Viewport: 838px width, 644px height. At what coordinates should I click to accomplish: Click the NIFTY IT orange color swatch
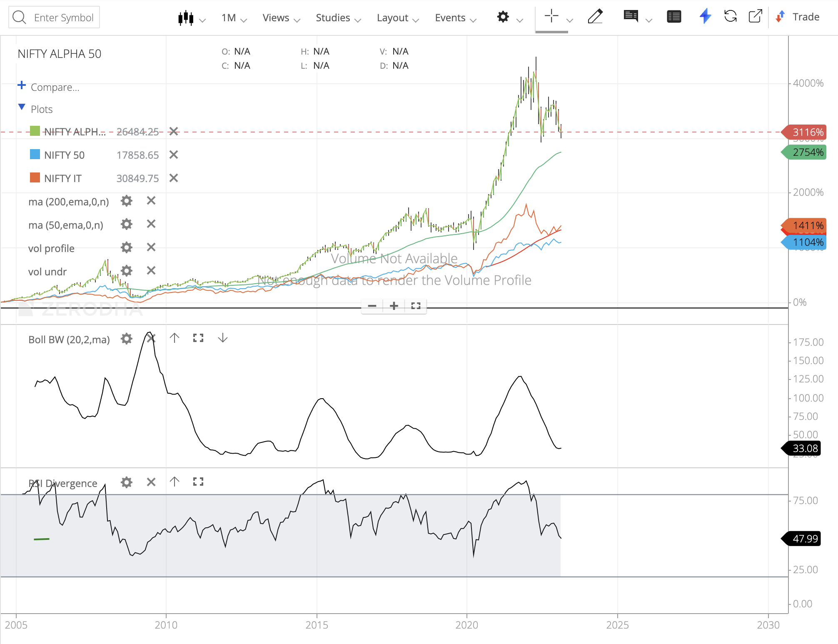35,178
